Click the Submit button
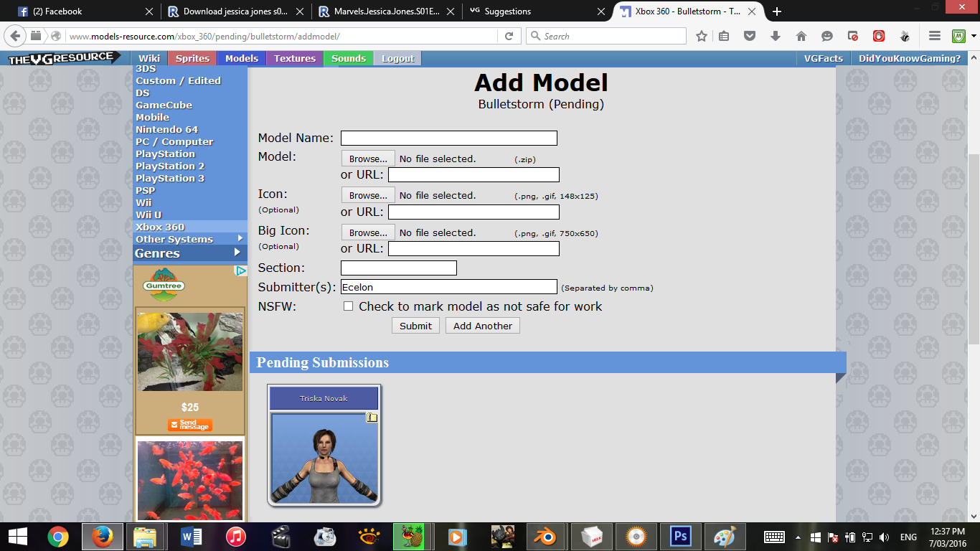This screenshot has height=551, width=980. 415,326
